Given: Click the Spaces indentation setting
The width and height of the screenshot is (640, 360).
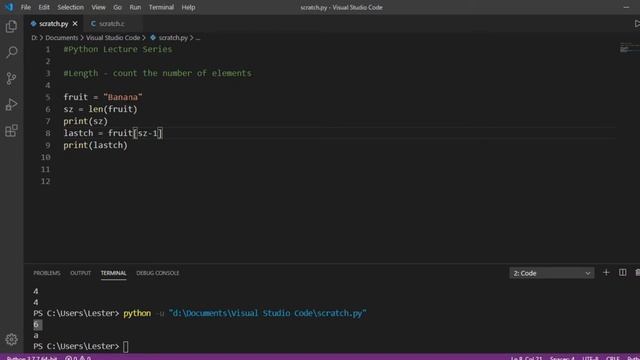Looking at the screenshot, I should coord(562,358).
